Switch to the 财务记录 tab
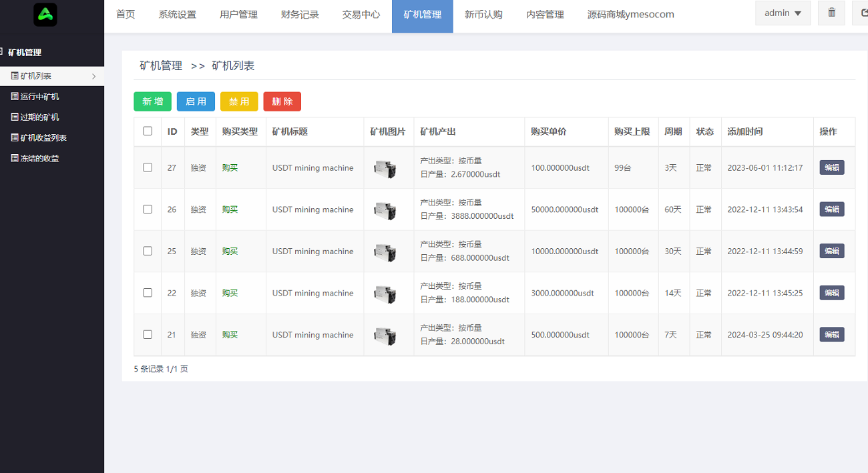 [300, 15]
